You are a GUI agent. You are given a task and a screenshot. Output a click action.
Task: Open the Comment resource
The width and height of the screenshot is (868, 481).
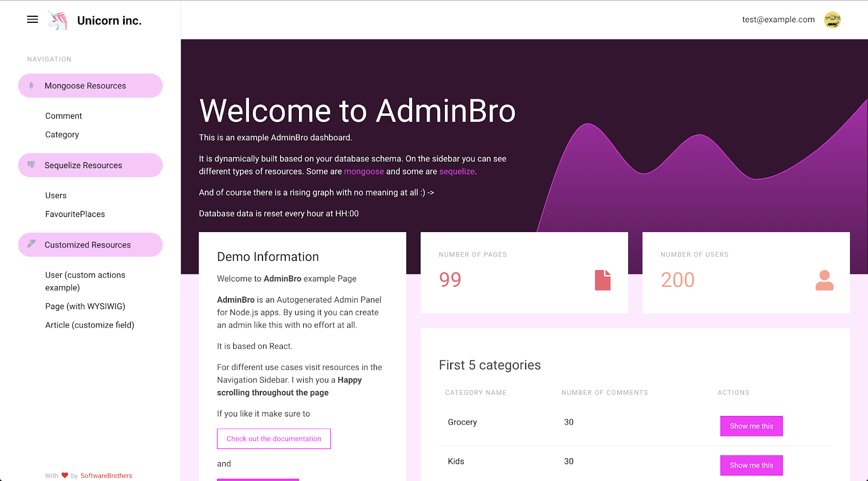[63, 116]
